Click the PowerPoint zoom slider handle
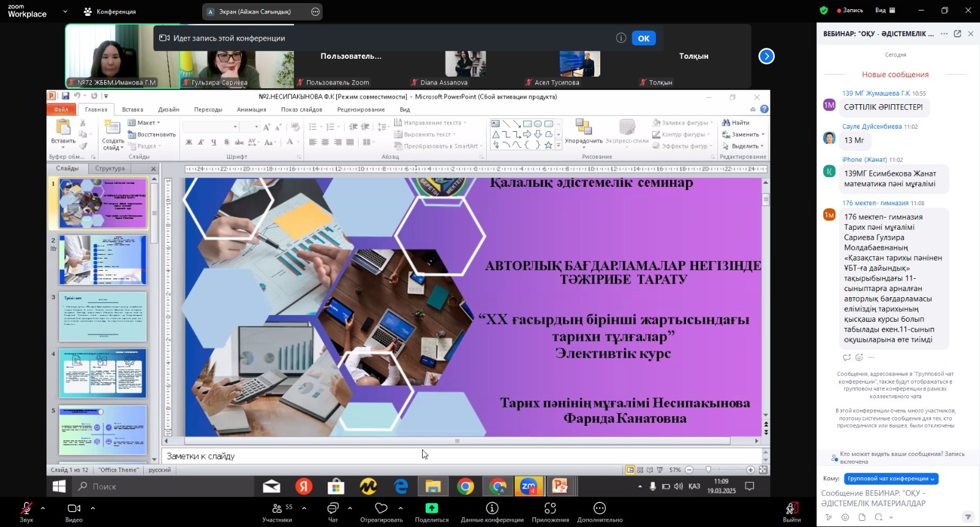The height and width of the screenshot is (527, 980). 708,470
